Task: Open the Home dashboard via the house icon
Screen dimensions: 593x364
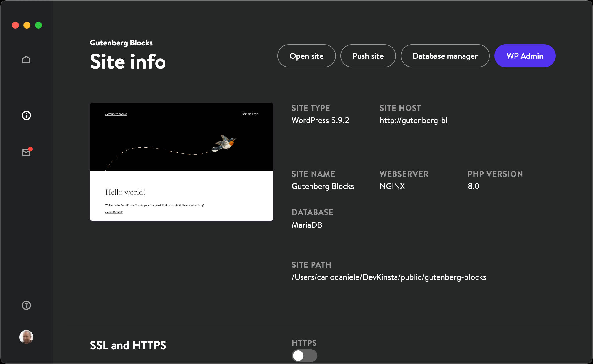Action: coord(26,59)
